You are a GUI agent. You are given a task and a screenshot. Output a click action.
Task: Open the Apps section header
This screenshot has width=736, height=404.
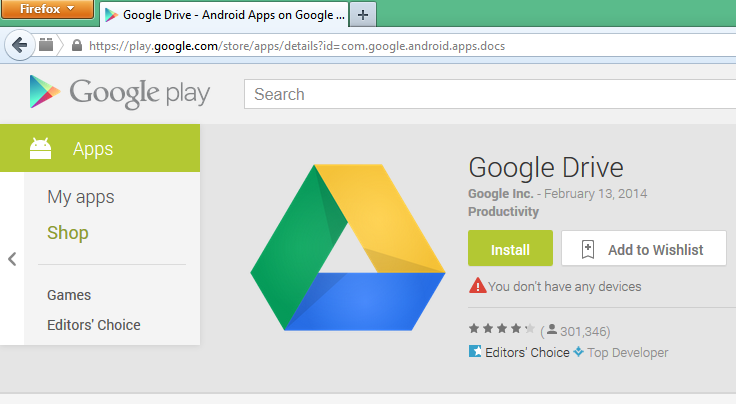(x=100, y=148)
